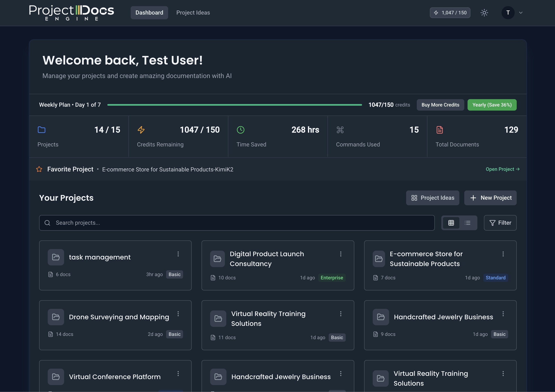
Task: Click the 1,047 / 150 credits badge
Action: 450,12
